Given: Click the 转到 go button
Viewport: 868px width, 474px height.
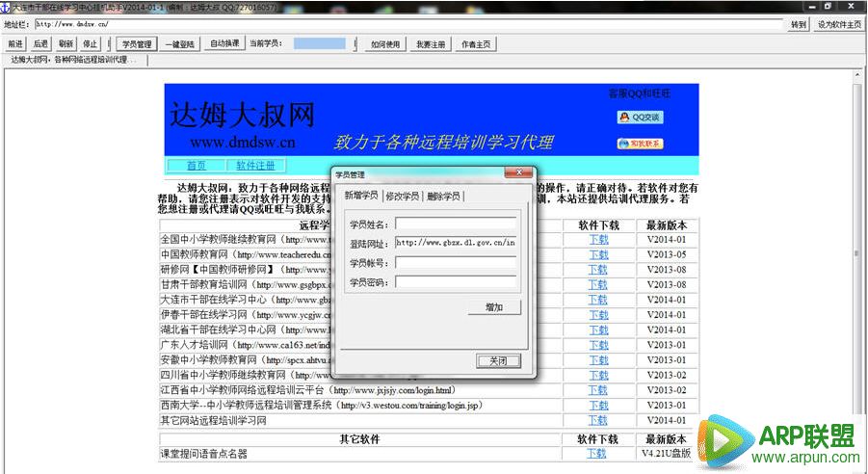Looking at the screenshot, I should tap(799, 24).
